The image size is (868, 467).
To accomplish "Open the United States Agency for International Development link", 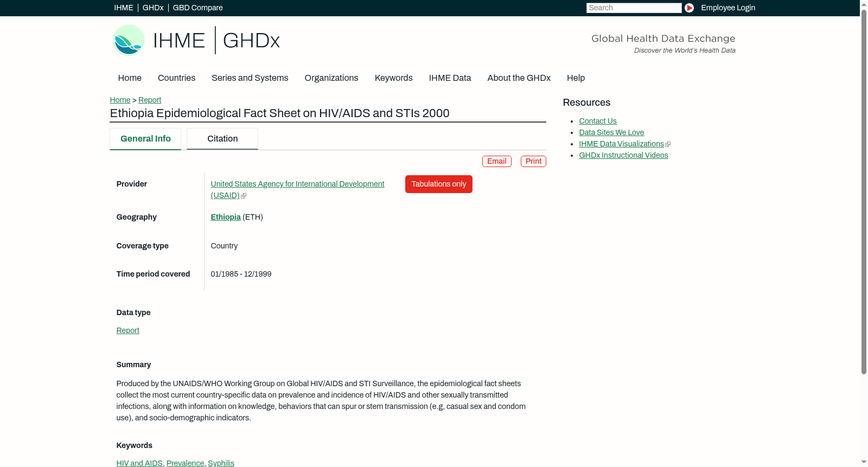I will point(297,190).
